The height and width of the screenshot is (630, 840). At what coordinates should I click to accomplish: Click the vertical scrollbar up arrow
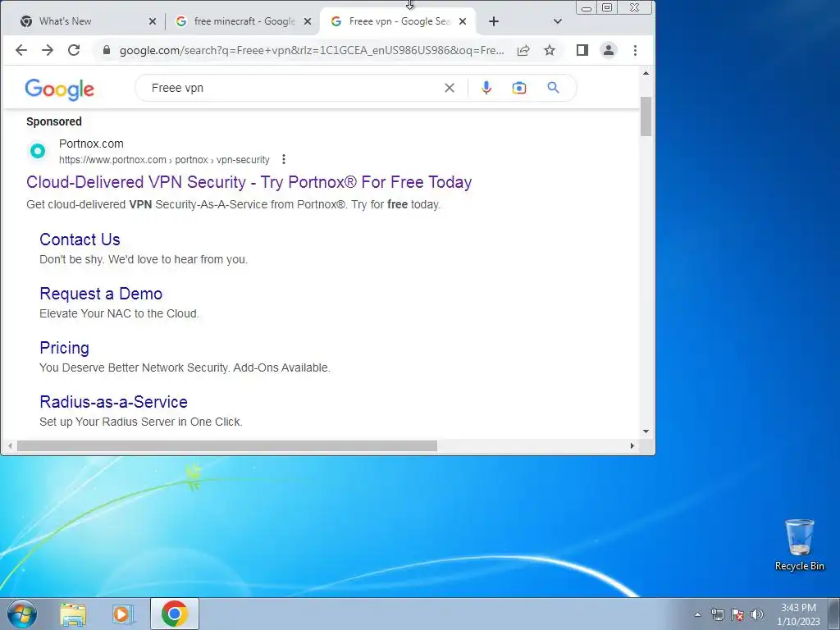pos(646,73)
